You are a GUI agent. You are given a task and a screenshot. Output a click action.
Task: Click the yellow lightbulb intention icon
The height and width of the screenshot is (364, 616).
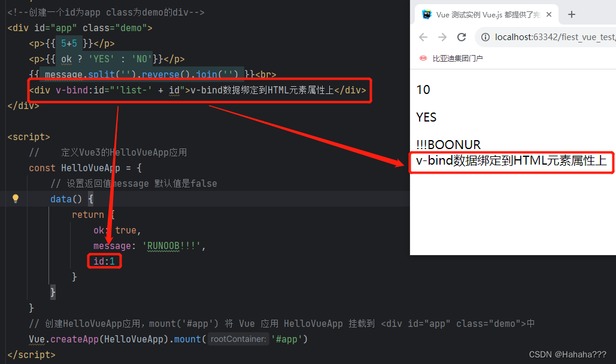tap(16, 199)
